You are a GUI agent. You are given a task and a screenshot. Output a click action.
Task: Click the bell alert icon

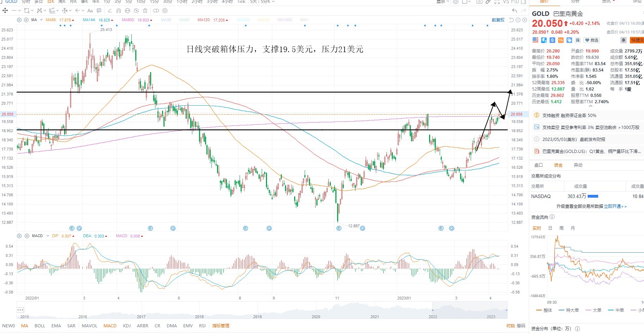point(623,40)
